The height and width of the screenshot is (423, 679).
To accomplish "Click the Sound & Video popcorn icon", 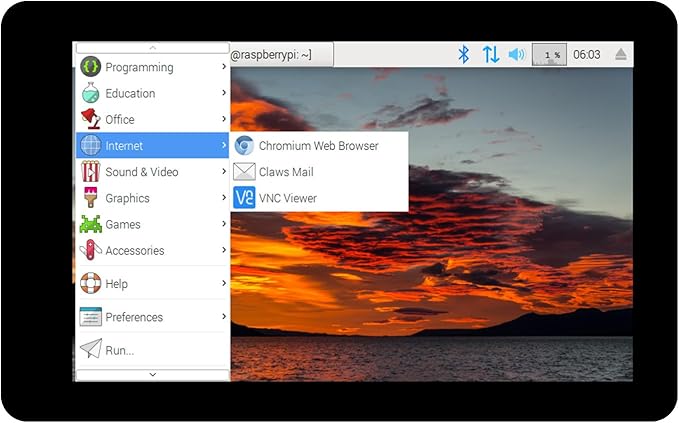I will [x=90, y=171].
